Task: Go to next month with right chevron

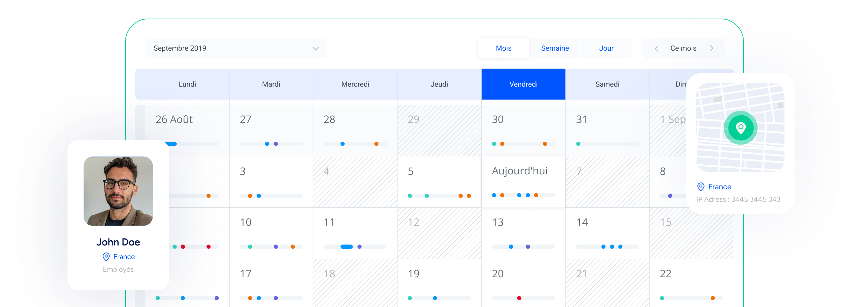Action: coord(711,48)
